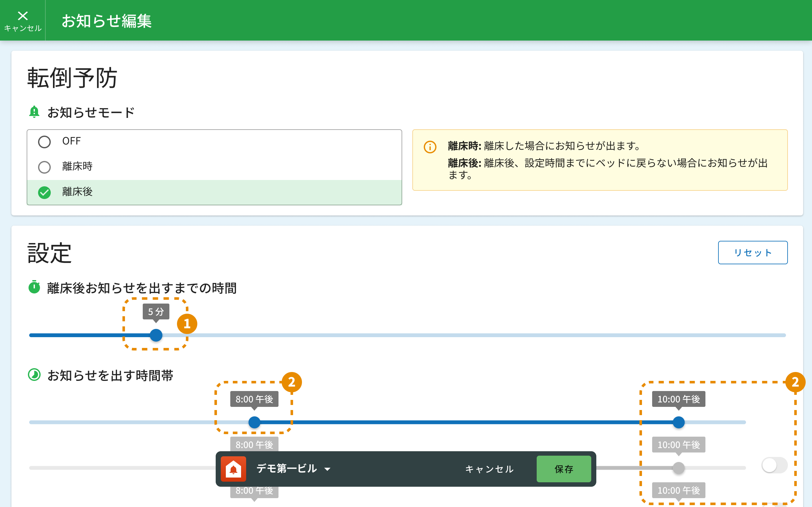Click the orange info circle icon

[x=430, y=147]
